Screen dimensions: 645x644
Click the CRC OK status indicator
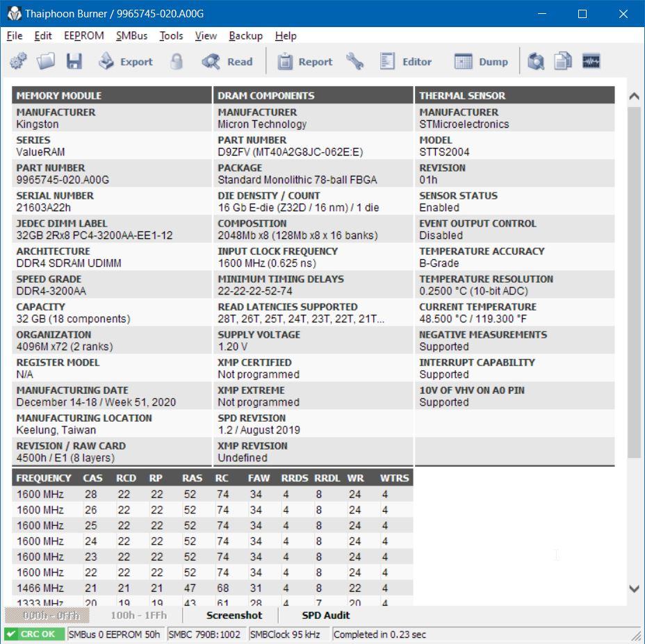pyautogui.click(x=35, y=634)
